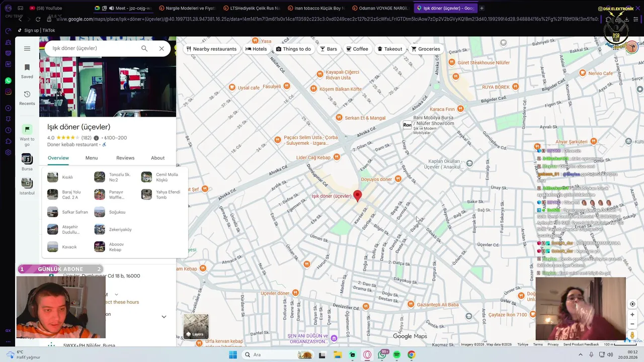The image size is (644, 362).
Task: Zoom in with the map plus button
Action: click(x=632, y=315)
